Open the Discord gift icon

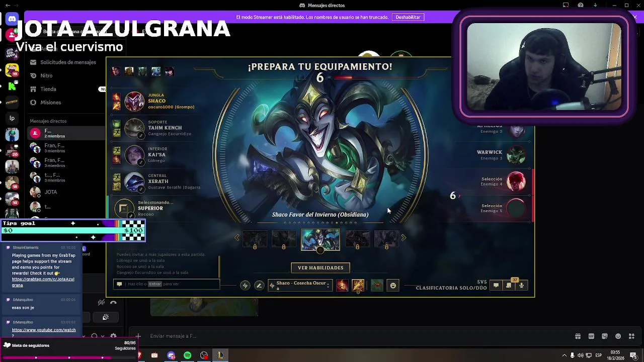click(578, 336)
